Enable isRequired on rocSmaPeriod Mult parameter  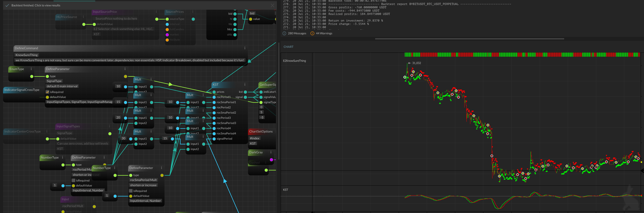click(x=131, y=191)
